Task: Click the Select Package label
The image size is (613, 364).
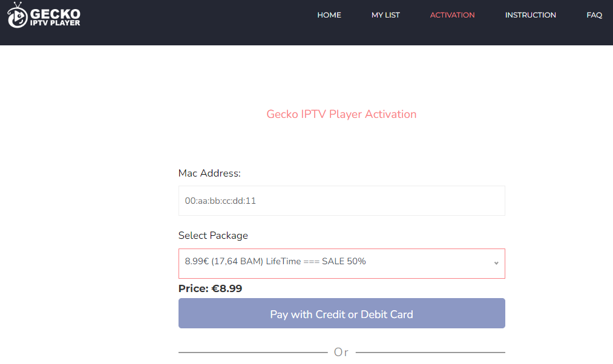Action: coord(213,235)
